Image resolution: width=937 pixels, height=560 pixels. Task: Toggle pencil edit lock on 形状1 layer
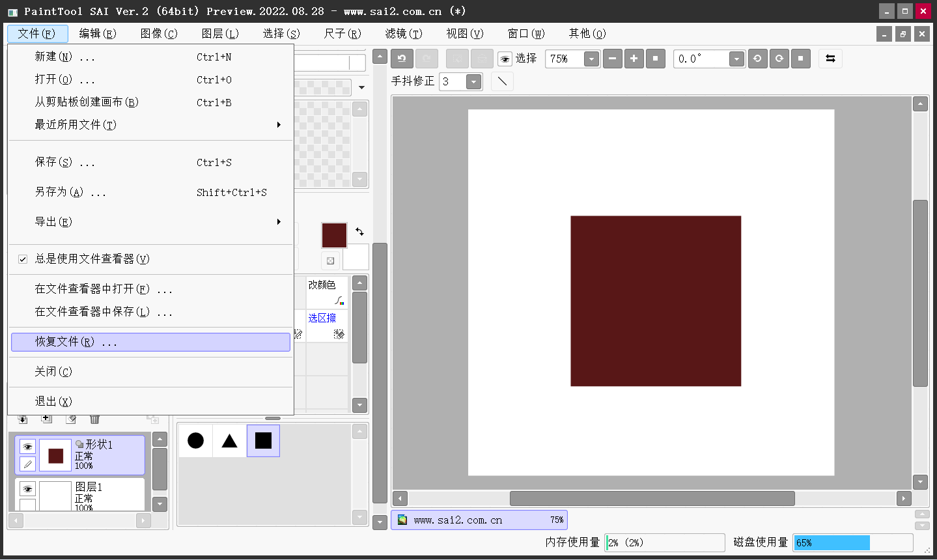[x=27, y=464]
